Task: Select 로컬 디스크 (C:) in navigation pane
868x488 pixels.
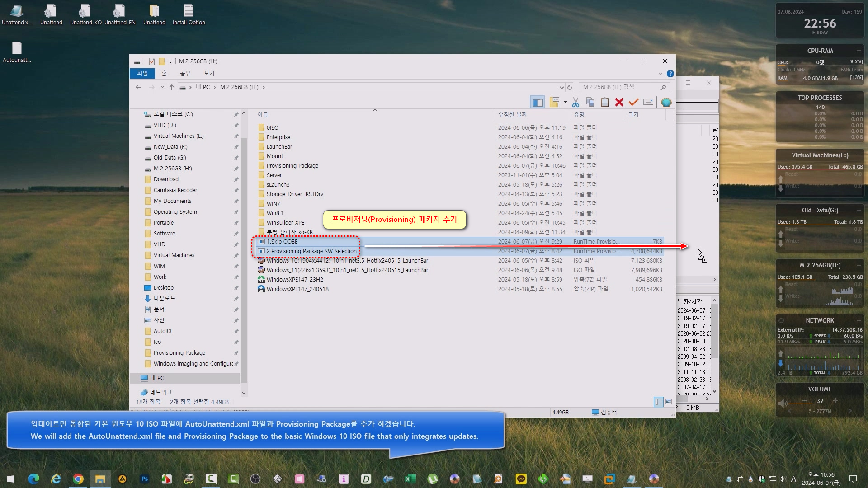Action: coord(173,114)
